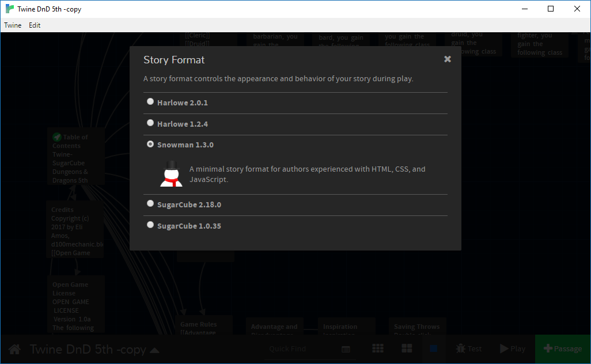591x364 pixels.
Task: Close the Story Format dialog
Action: pyautogui.click(x=448, y=59)
